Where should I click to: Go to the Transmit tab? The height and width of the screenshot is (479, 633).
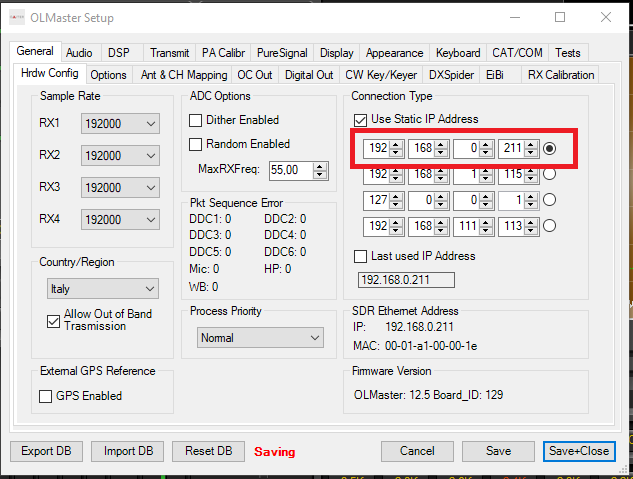170,53
